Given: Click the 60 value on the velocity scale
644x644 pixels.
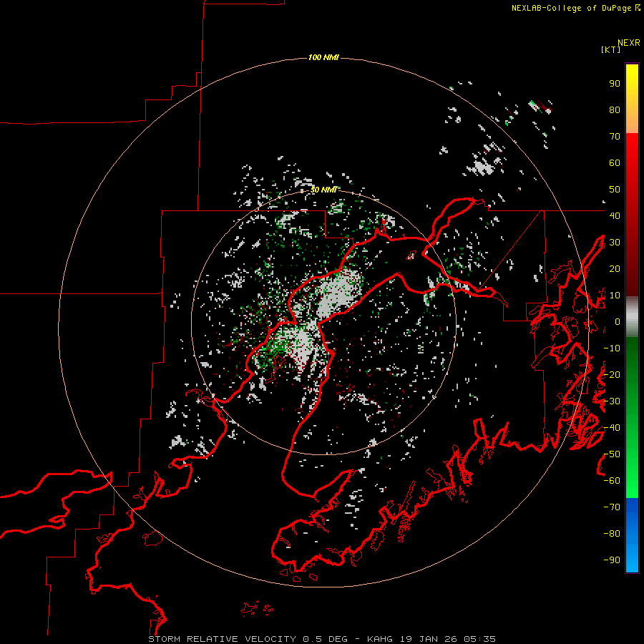Looking at the screenshot, I should 615,163.
